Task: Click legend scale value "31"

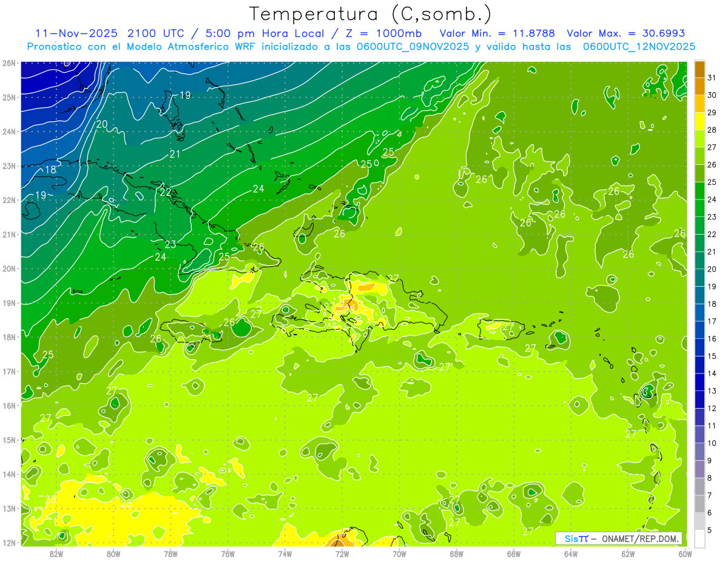Action: pos(712,78)
